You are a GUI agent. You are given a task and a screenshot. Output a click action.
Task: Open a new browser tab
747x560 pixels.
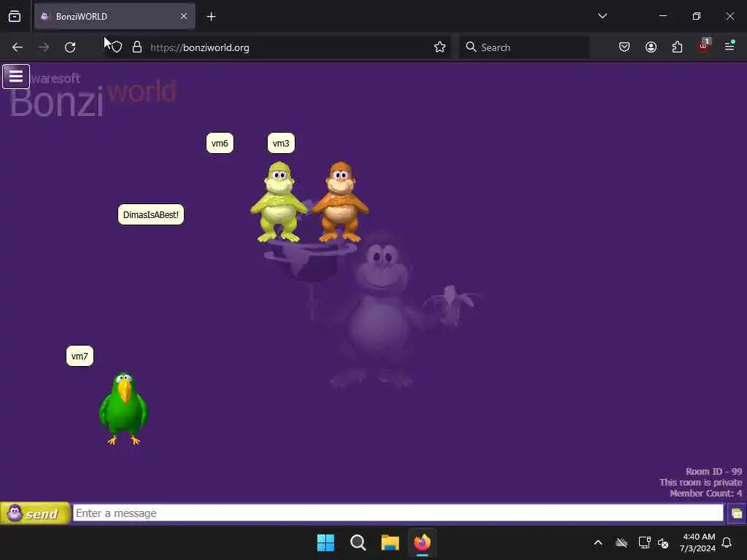tap(211, 17)
